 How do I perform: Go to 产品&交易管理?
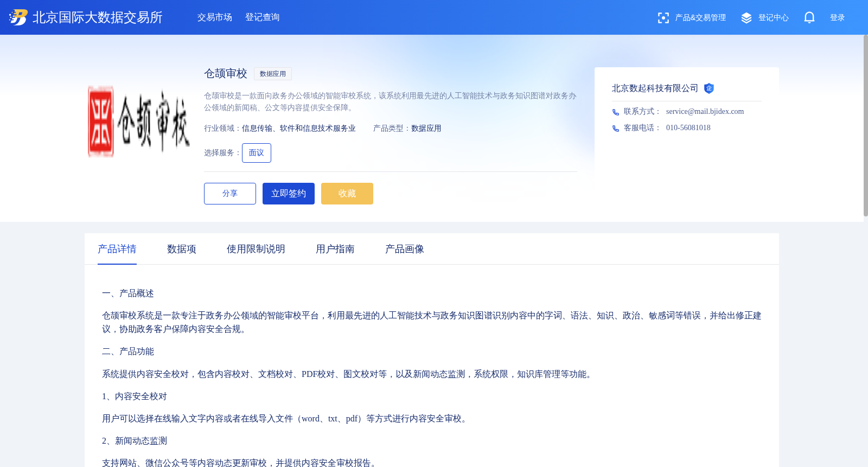[700, 18]
